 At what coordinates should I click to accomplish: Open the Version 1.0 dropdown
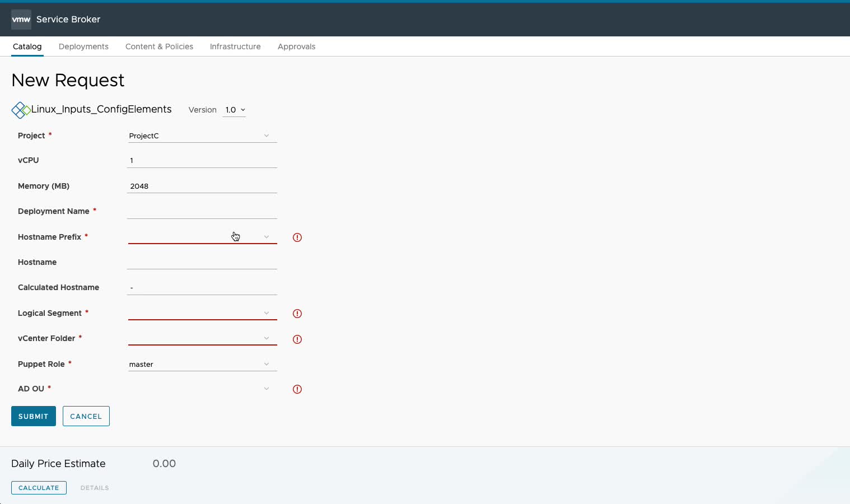pyautogui.click(x=235, y=110)
